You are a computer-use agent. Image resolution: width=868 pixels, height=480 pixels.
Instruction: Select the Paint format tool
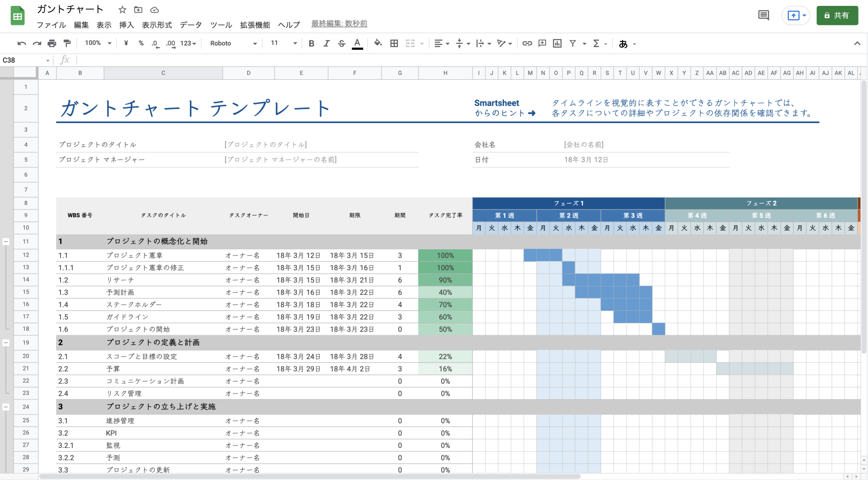click(67, 43)
